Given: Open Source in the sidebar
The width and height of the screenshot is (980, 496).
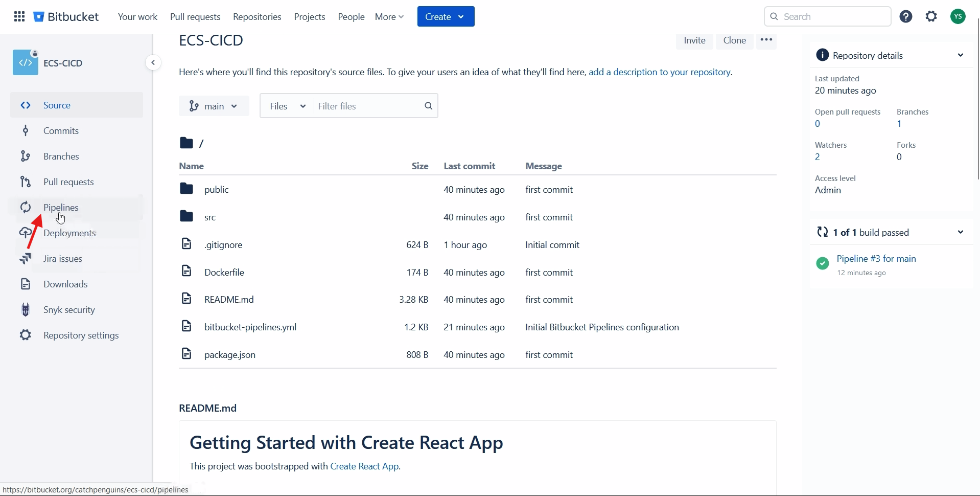Looking at the screenshot, I should pyautogui.click(x=77, y=105).
